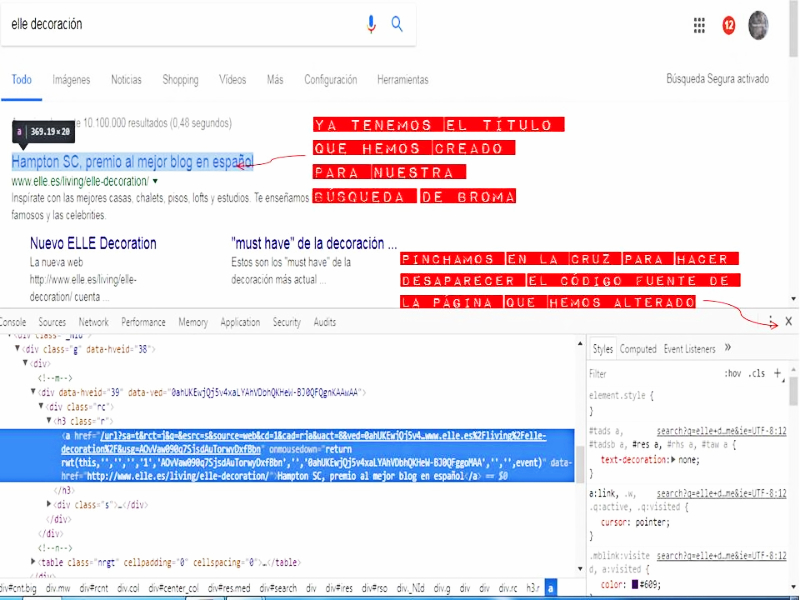Open the Vídeos results tab
The width and height of the screenshot is (800, 600).
[x=232, y=80]
